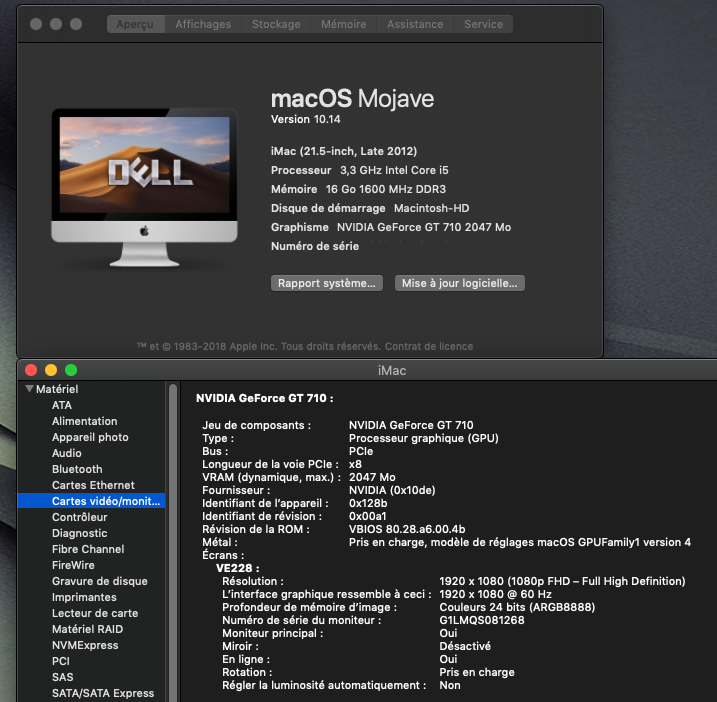Maximize the iMac system report window
This screenshot has height=702, width=717.
71,370
